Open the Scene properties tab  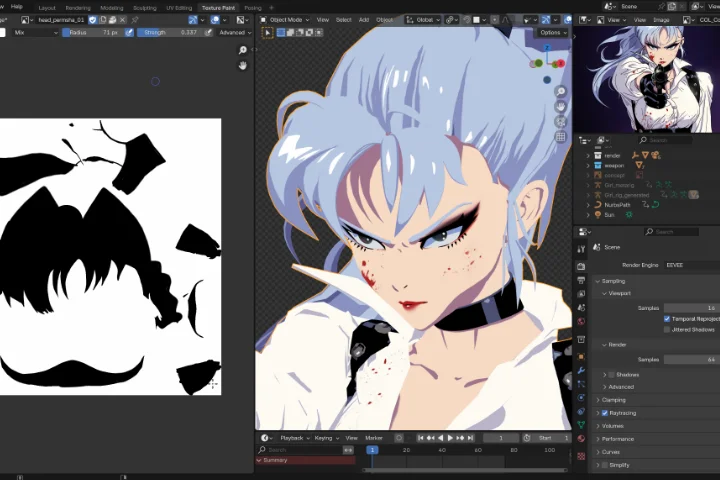tap(581, 308)
